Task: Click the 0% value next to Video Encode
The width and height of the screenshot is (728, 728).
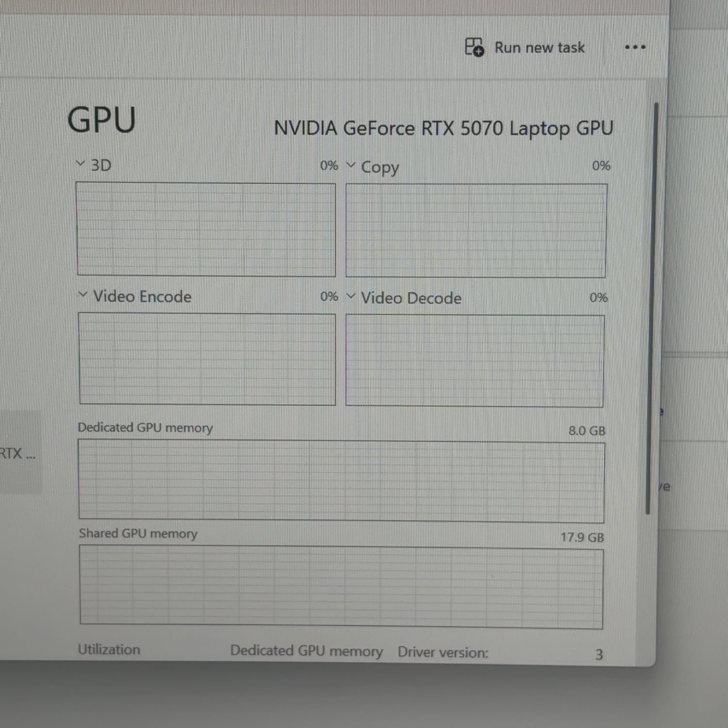Action: (329, 297)
